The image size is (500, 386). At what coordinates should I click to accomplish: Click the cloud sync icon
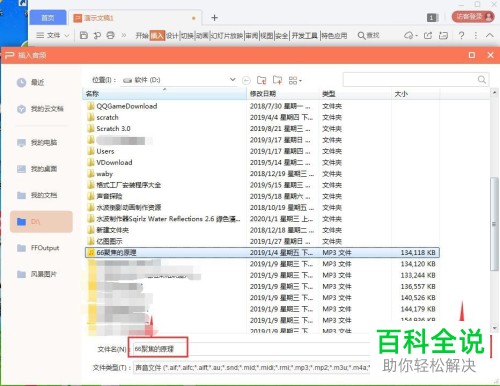pyautogui.click(x=410, y=35)
